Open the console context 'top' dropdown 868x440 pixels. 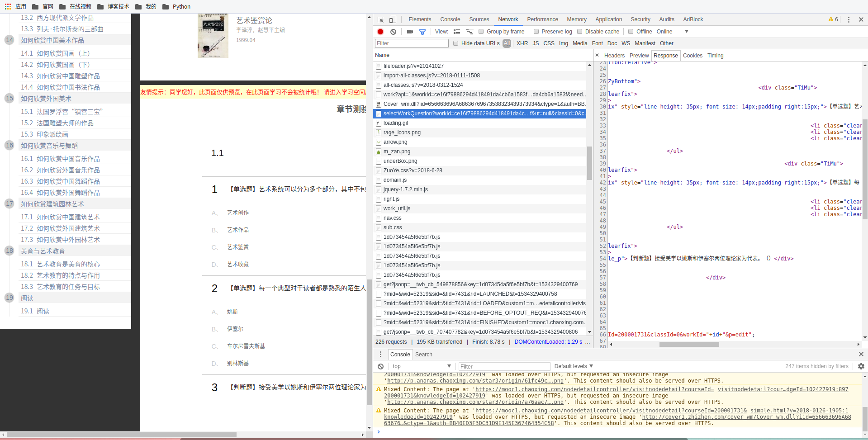click(x=422, y=366)
